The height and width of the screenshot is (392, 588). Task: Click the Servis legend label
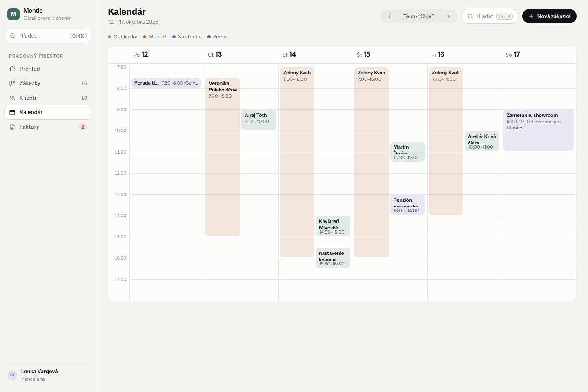[x=220, y=37]
